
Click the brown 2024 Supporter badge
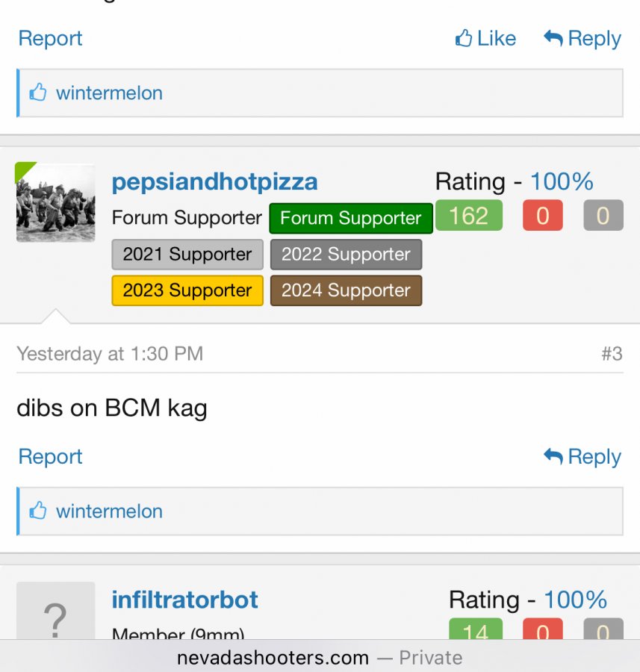[346, 290]
